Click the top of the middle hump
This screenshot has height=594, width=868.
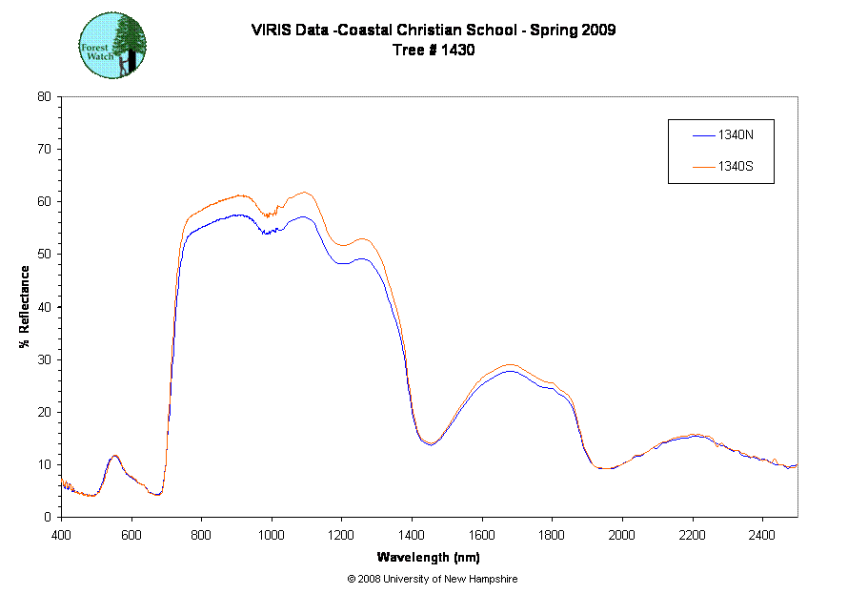tap(511, 365)
